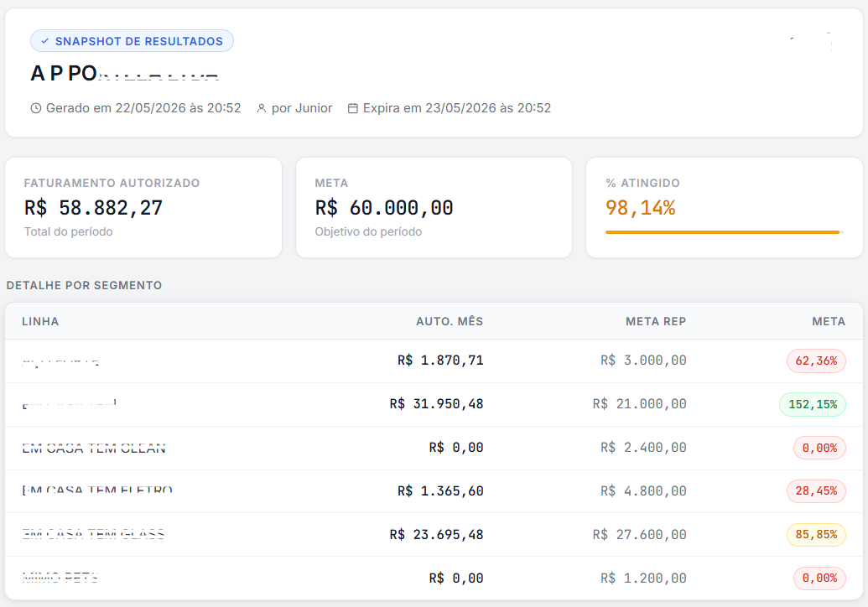This screenshot has height=607, width=868.
Task: Click the Detalhe por Segmento heading
Action: click(x=84, y=286)
